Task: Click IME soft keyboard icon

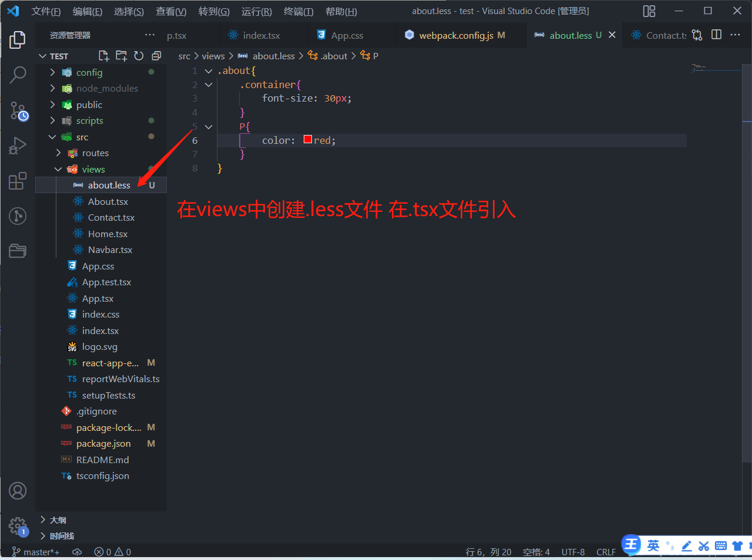Action: click(x=721, y=546)
